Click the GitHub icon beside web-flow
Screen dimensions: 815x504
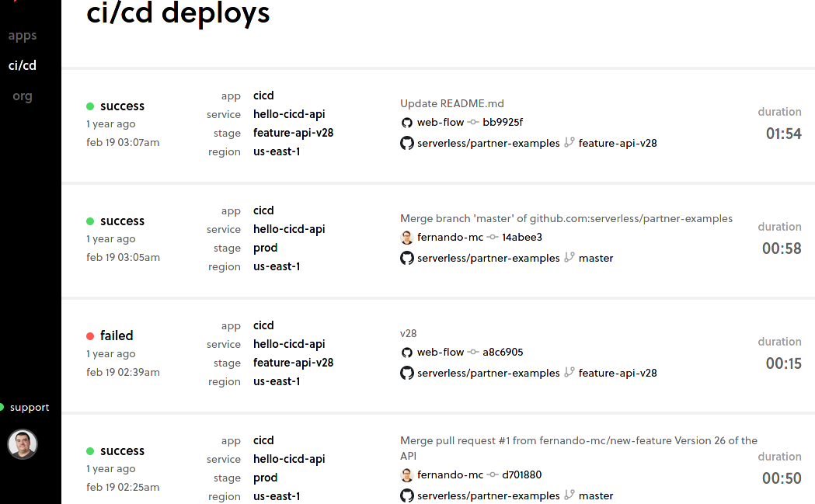pos(407,122)
